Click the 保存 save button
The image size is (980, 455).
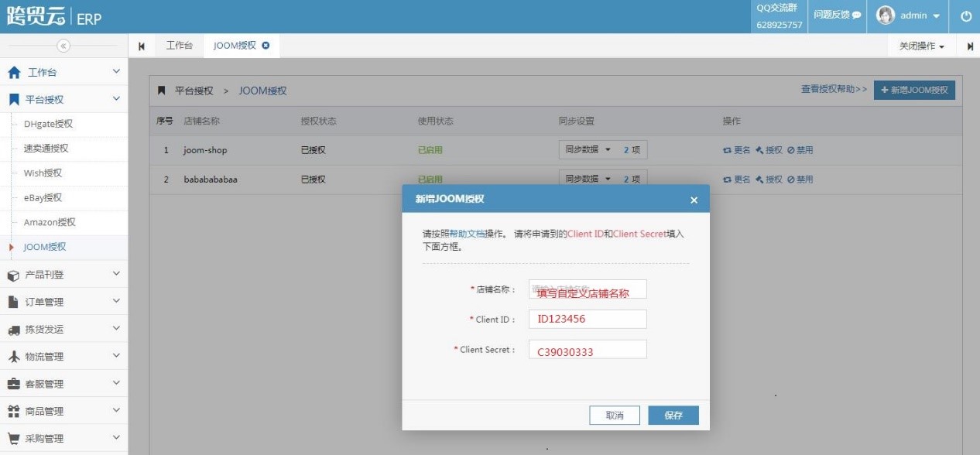coord(673,416)
